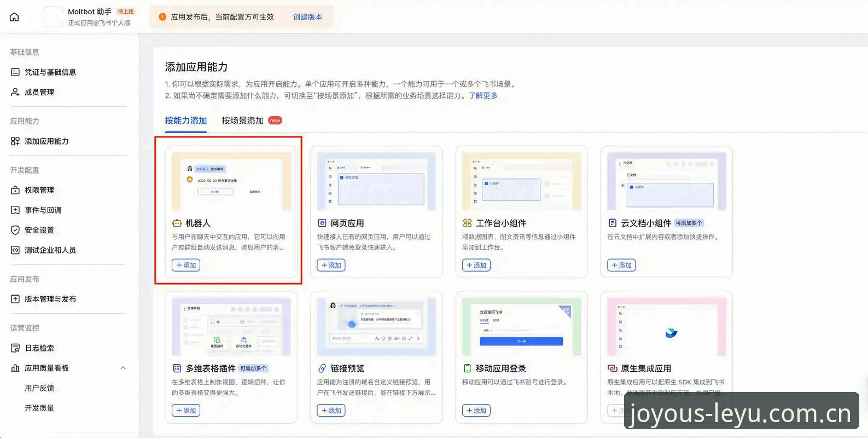Add the 移动应用登录 capability
868x438 pixels.
[476, 410]
